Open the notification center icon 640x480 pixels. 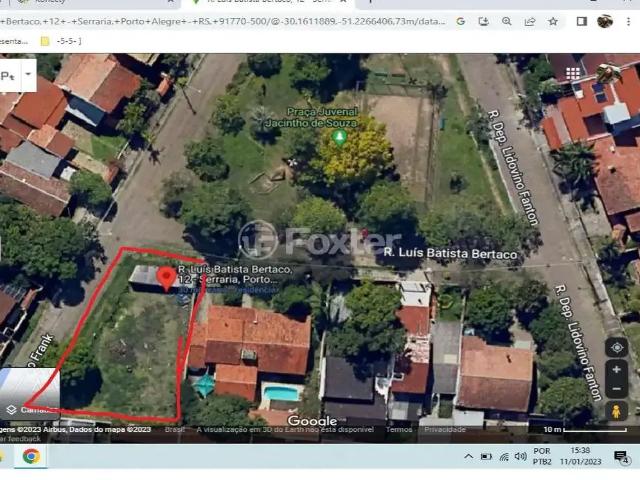(x=621, y=456)
